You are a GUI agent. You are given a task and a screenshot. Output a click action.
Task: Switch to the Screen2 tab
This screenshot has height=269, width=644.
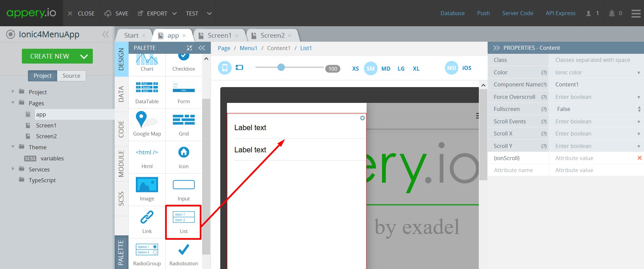click(272, 35)
